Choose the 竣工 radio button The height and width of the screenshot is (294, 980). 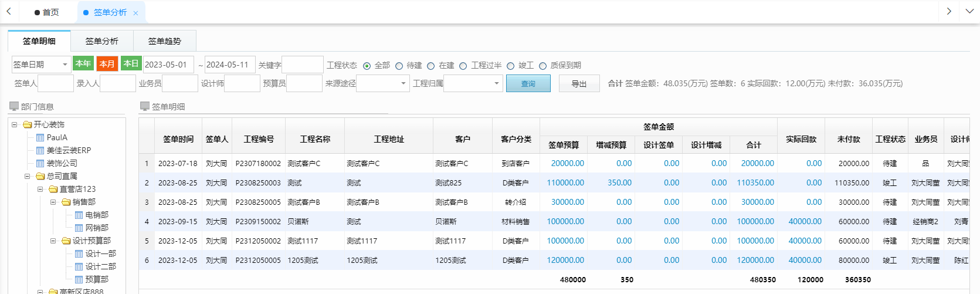coord(511,66)
